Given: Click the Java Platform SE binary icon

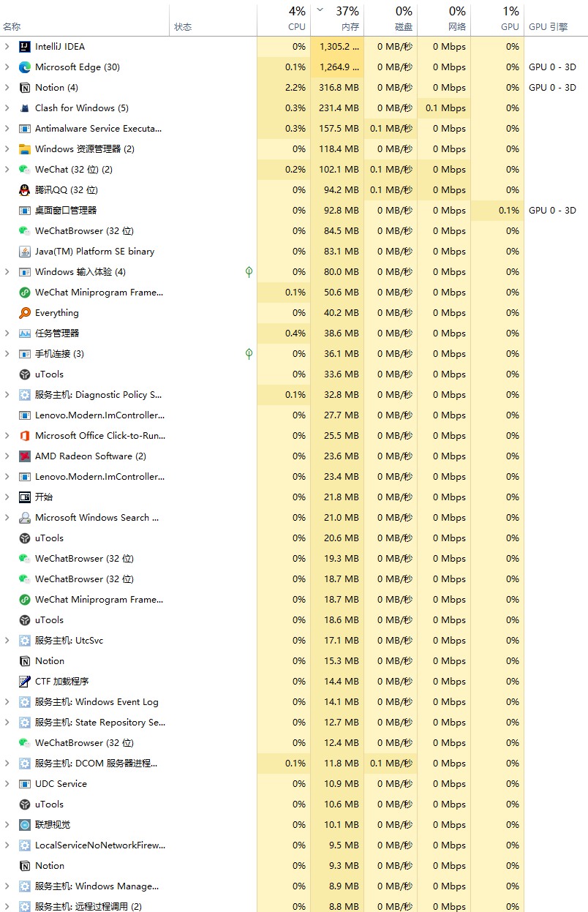Looking at the screenshot, I should point(25,251).
